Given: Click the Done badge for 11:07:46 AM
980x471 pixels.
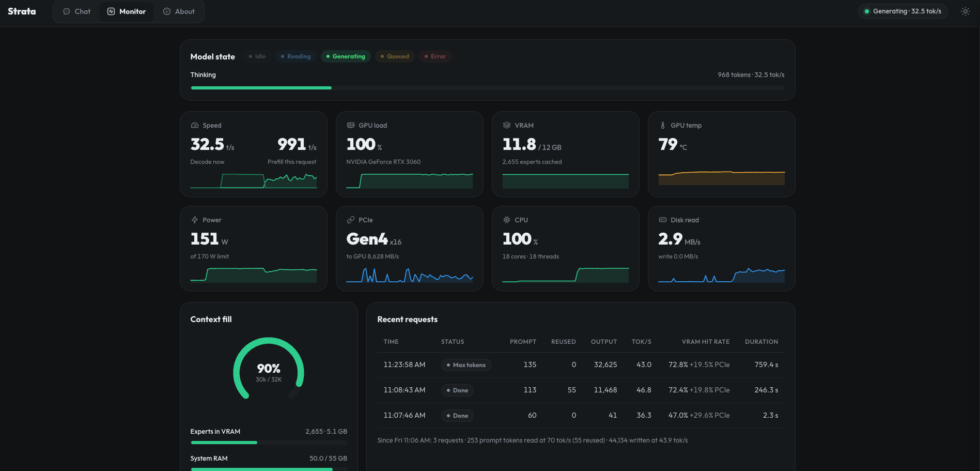Looking at the screenshot, I should coord(457,416).
